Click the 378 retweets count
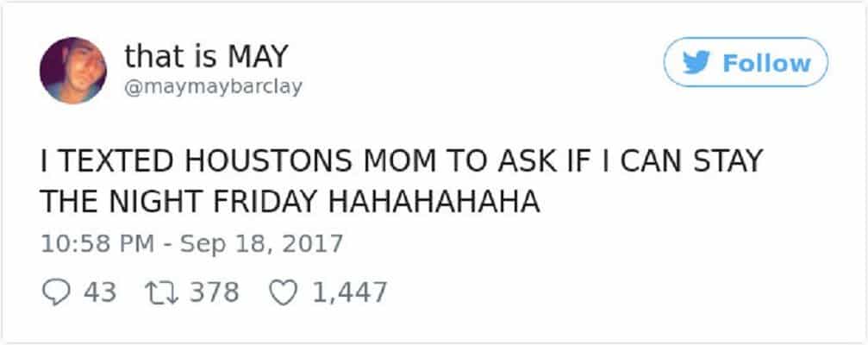This screenshot has height=345, width=868. [x=214, y=292]
